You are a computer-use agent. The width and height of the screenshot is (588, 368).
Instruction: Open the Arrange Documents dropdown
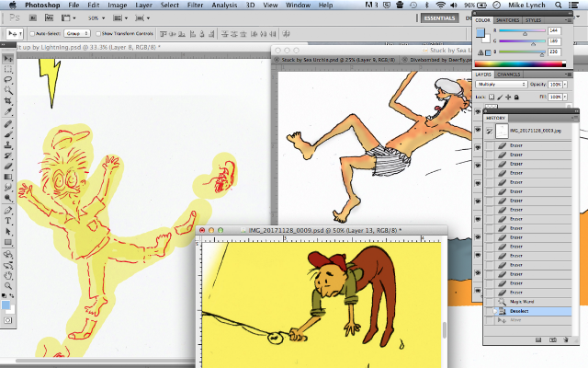pyautogui.click(x=120, y=17)
